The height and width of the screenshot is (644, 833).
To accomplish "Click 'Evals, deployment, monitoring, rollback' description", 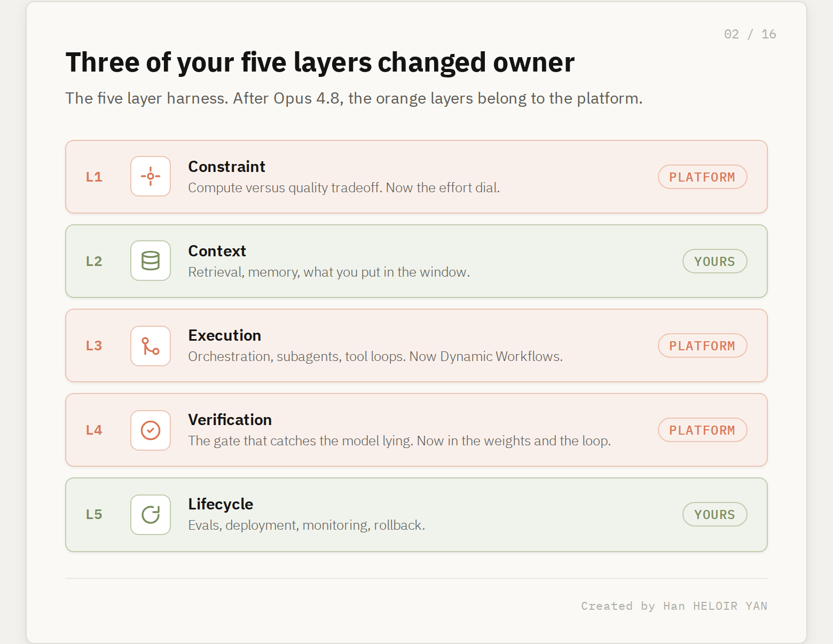I will click(307, 525).
